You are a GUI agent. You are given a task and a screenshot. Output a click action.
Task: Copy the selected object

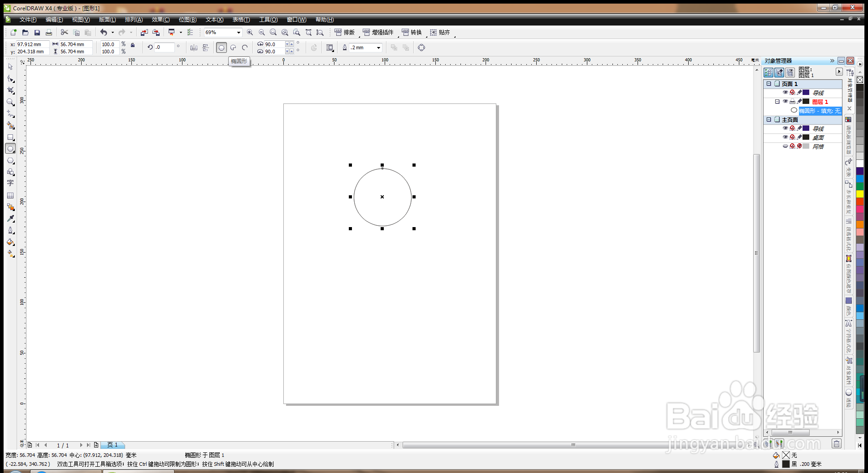coord(76,32)
